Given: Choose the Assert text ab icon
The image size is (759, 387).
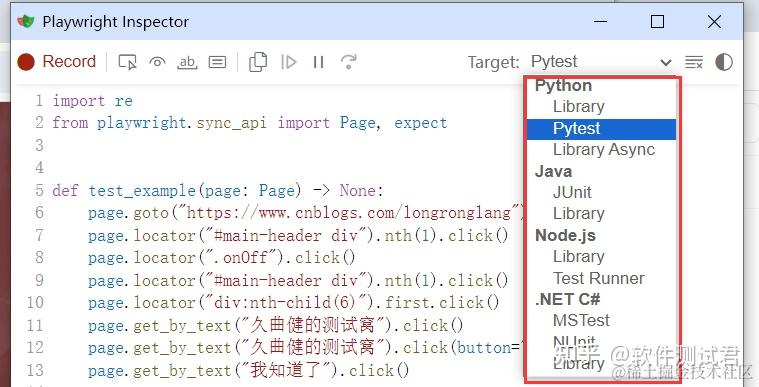Looking at the screenshot, I should [x=187, y=62].
